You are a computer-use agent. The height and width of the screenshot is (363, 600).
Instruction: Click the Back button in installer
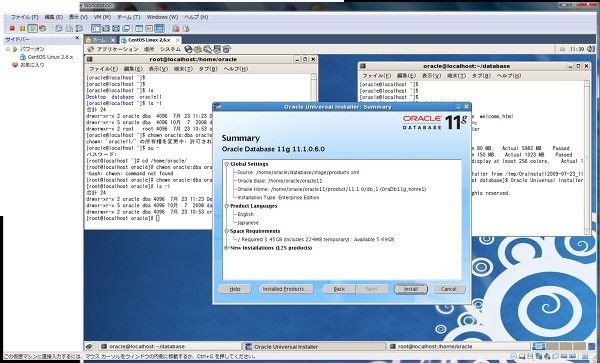coord(339,289)
